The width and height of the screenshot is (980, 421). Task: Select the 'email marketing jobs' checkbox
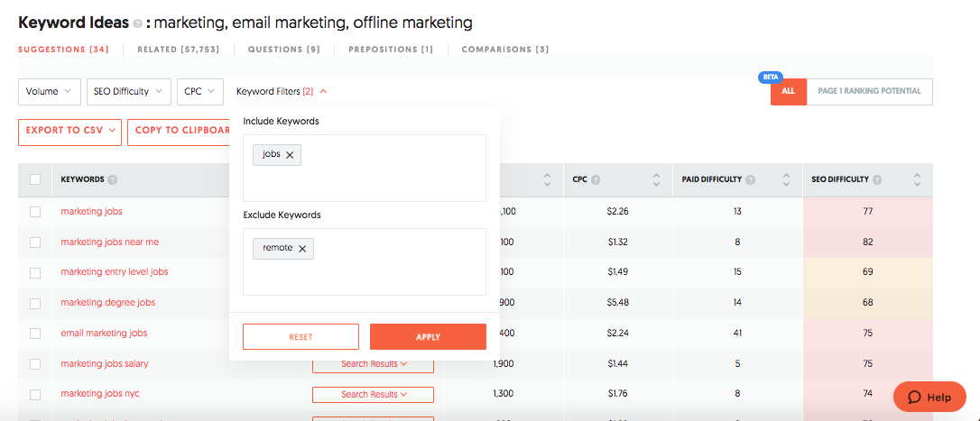pyautogui.click(x=35, y=334)
